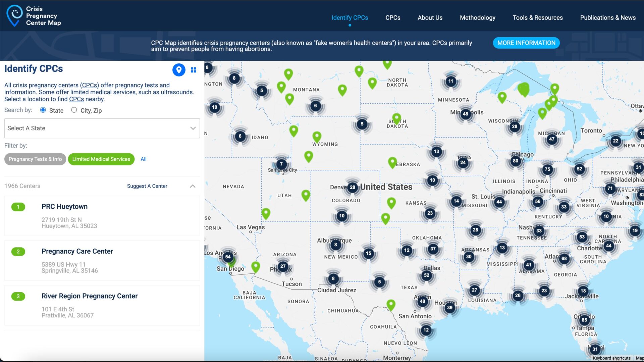Click the Chicago cluster marker showing 80
The height and width of the screenshot is (362, 644).
click(x=516, y=161)
